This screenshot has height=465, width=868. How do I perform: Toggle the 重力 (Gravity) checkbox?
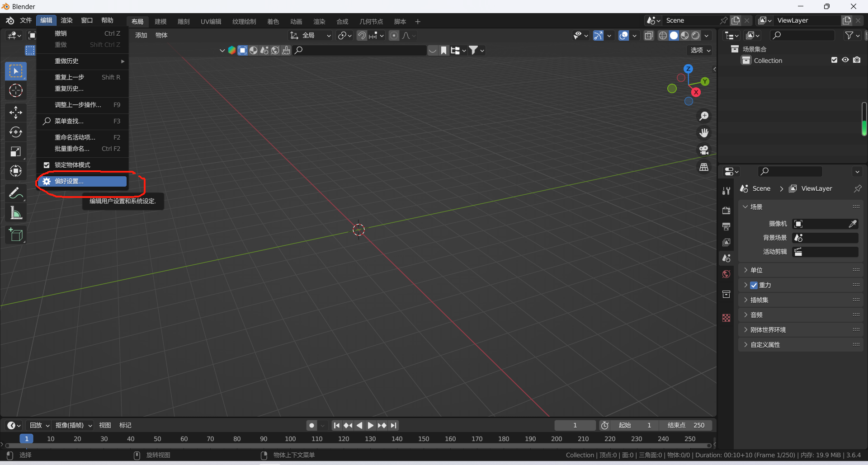click(754, 285)
